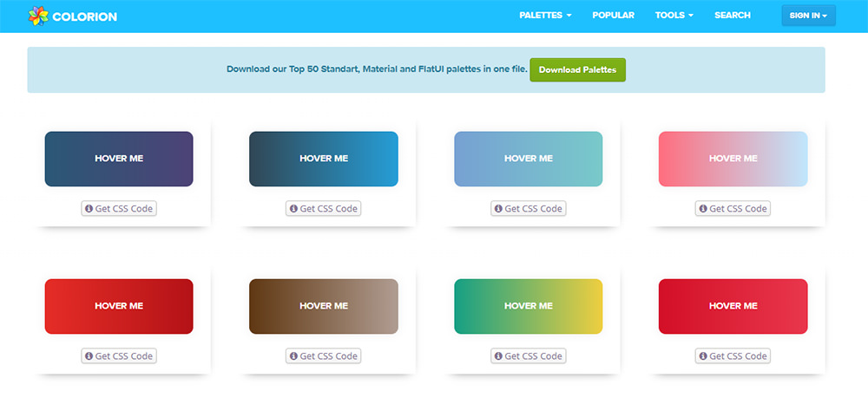Click info icon under the dark purple gradient

pos(89,208)
